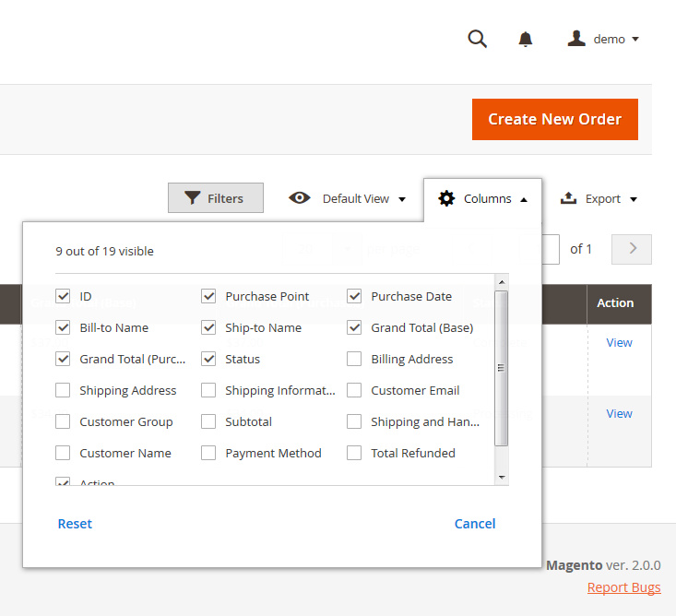Click the 'of 1' page count text

(581, 249)
